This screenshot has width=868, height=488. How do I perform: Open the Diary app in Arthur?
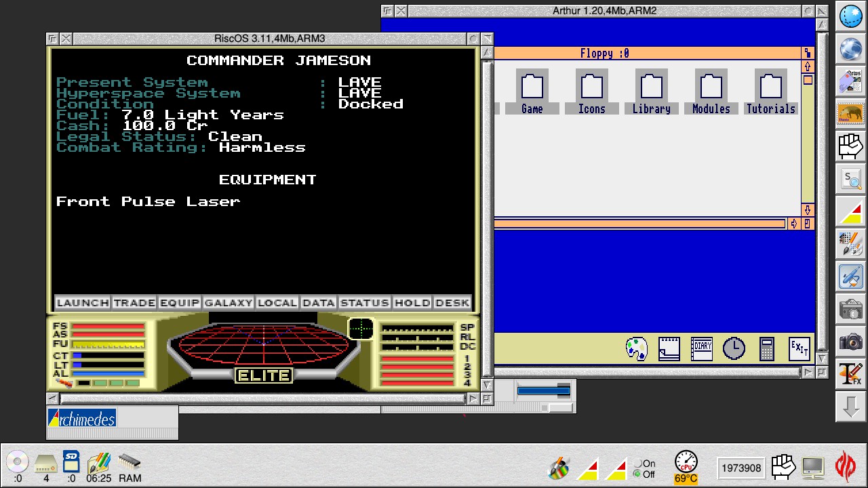[702, 348]
